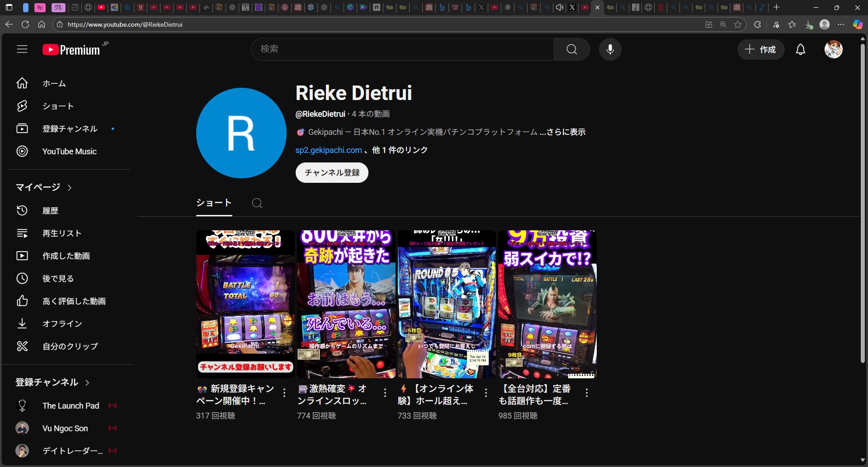
Task: Open options menu for 新規登録キャンペーン short
Action: click(x=284, y=393)
